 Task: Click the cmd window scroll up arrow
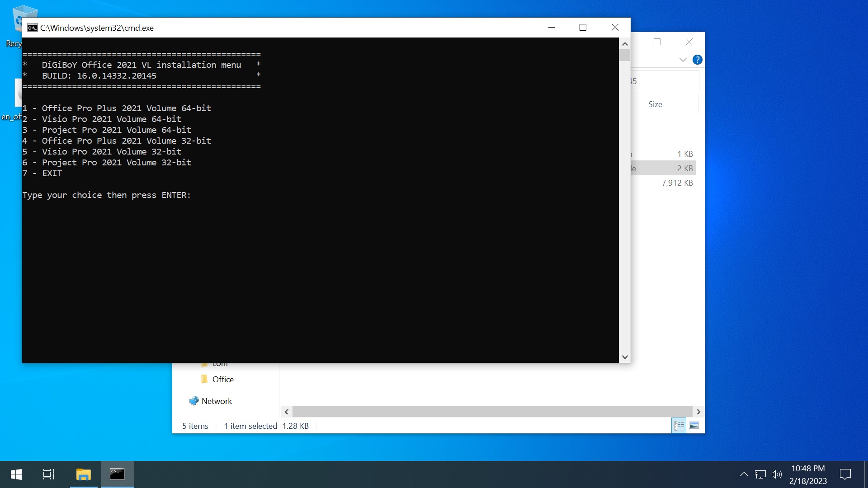(625, 44)
